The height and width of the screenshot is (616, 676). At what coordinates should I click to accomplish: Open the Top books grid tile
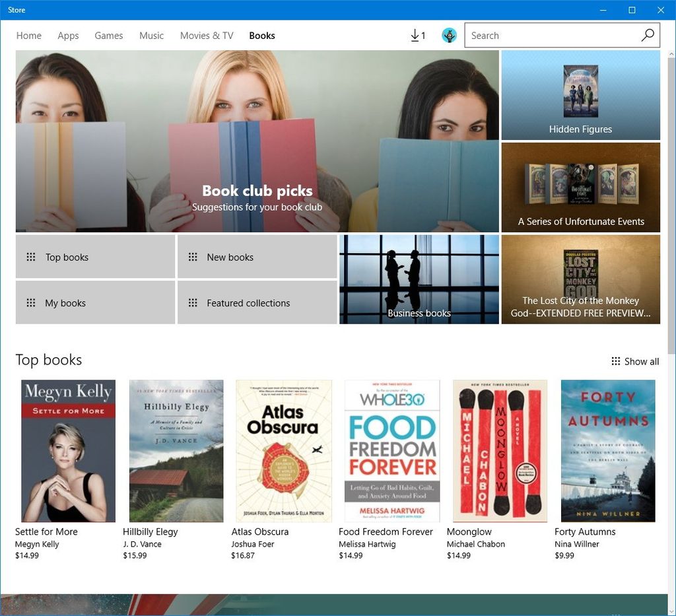(x=94, y=257)
